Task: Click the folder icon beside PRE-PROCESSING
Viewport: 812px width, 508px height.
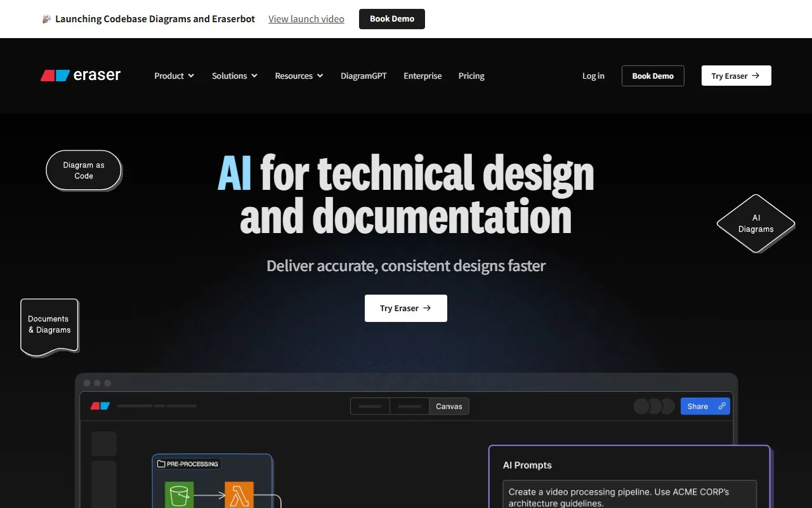Action: (161, 464)
